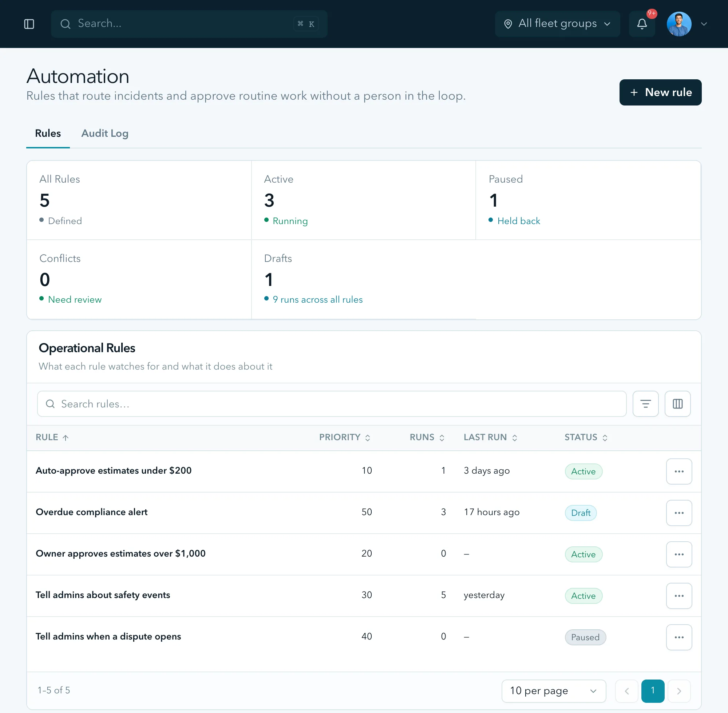Click the 17 hours ago last run cell
Screen dimensions: 728x713
click(x=491, y=512)
